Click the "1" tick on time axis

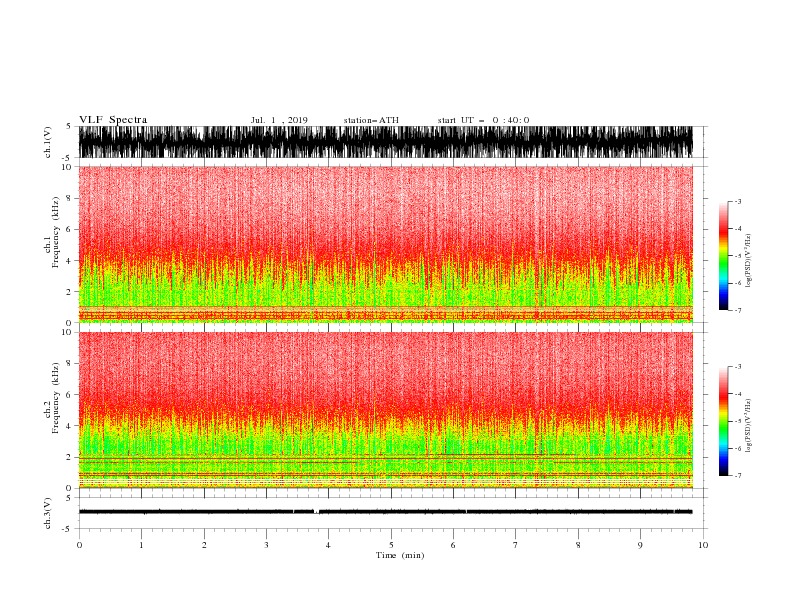point(141,545)
